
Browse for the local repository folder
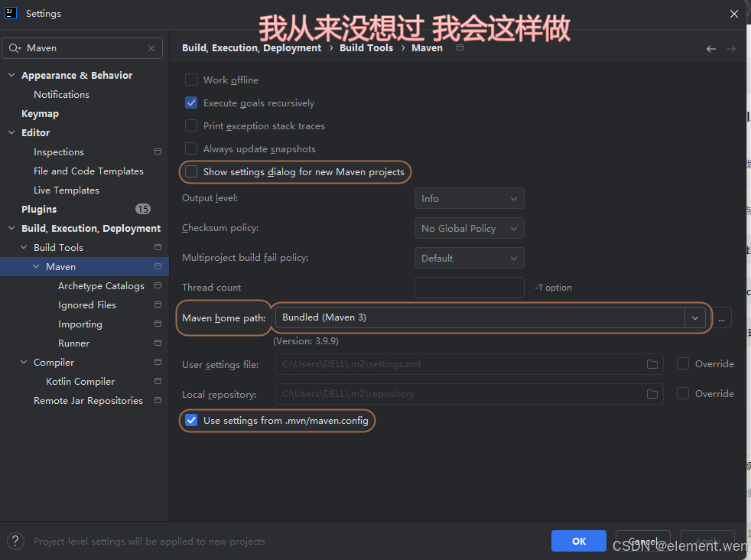[652, 393]
